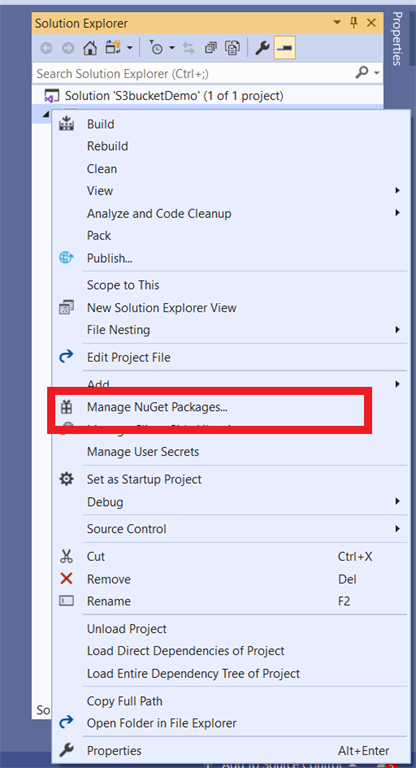Click the NuGet package icon
Screen dimensions: 416x768
[66, 407]
